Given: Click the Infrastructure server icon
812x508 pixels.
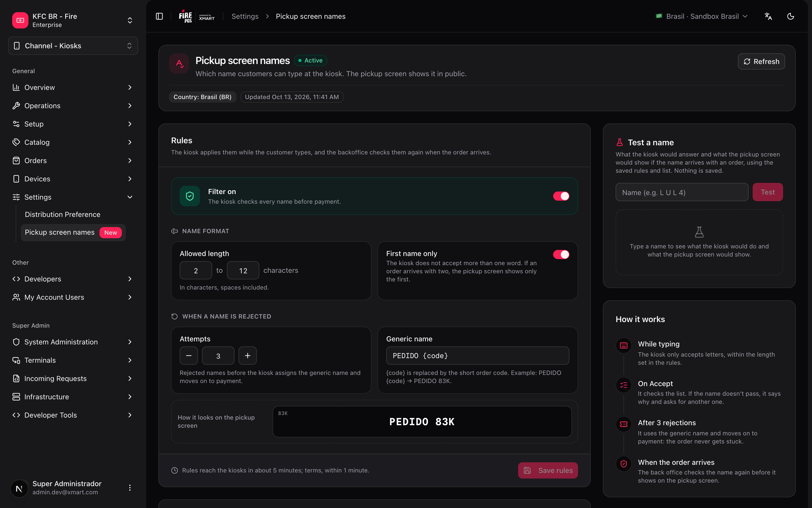Looking at the screenshot, I should click(16, 396).
